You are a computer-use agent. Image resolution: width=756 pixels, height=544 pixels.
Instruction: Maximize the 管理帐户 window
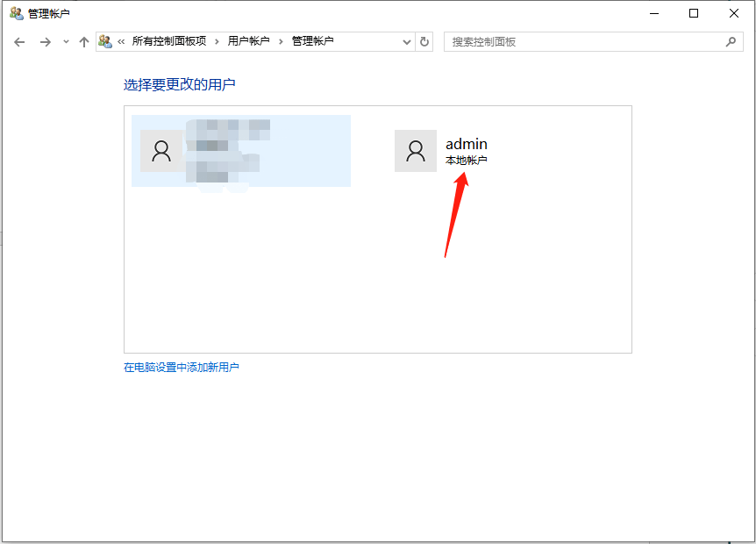[692, 13]
